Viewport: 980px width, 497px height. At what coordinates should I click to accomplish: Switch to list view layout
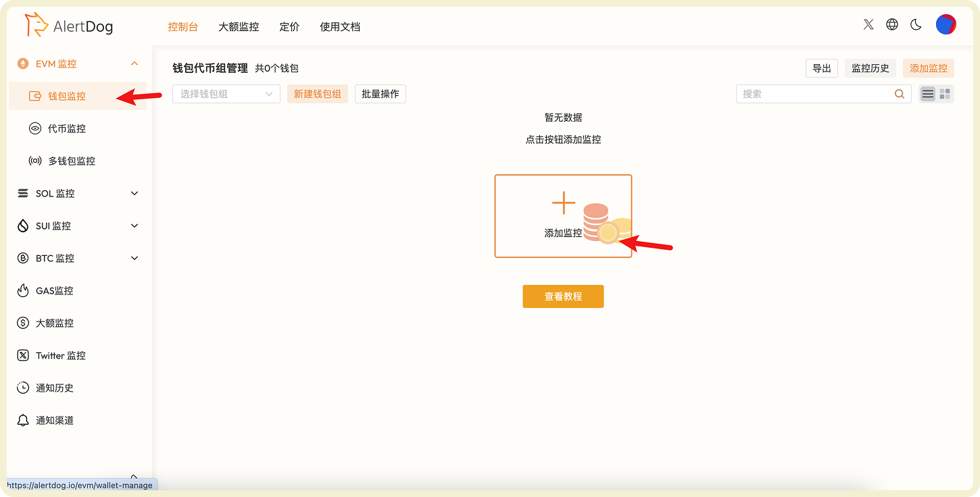pos(927,94)
